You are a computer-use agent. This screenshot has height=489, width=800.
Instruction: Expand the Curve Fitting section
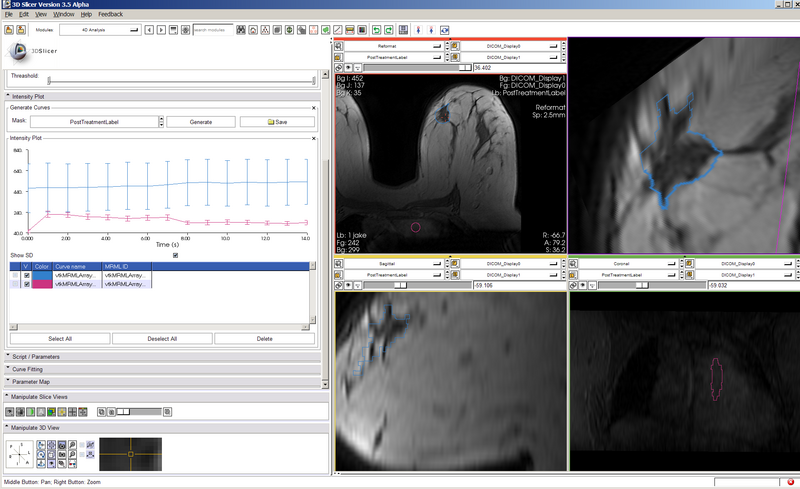tap(30, 369)
